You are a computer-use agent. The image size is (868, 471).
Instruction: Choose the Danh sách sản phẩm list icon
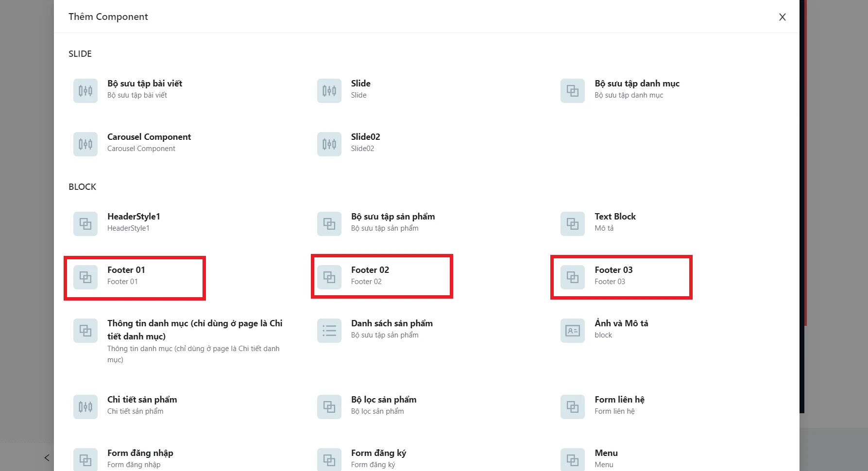tap(329, 331)
